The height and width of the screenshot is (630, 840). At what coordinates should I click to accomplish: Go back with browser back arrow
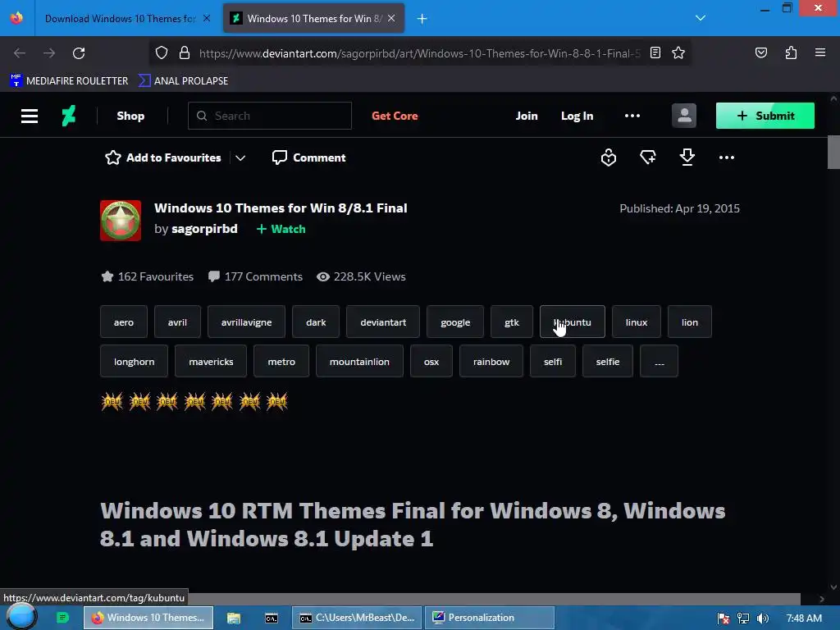[x=20, y=53]
